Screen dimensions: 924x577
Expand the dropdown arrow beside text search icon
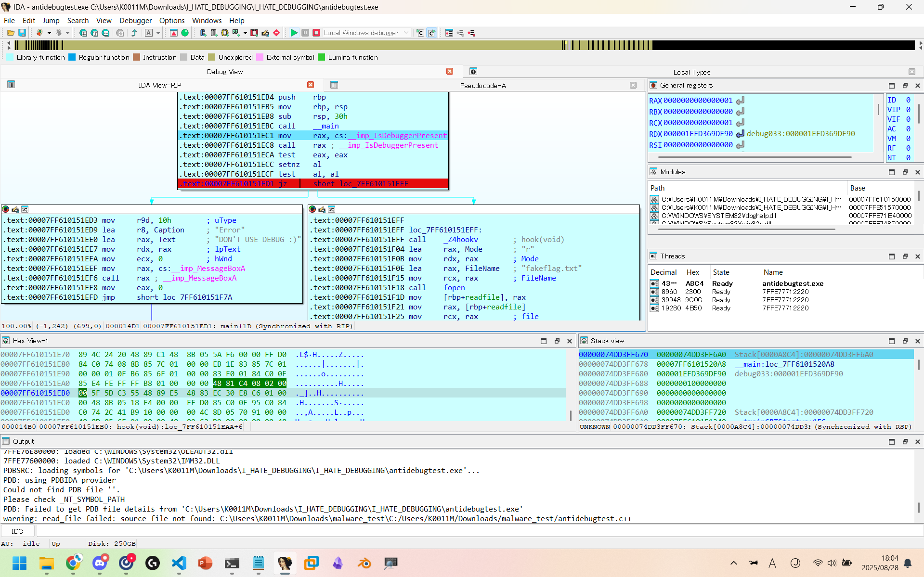click(158, 33)
